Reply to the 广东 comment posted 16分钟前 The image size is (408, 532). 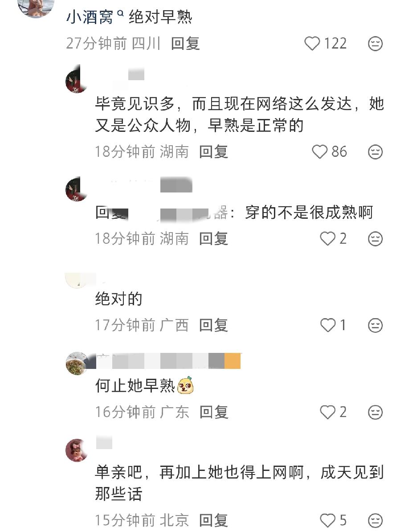pyautogui.click(x=214, y=412)
